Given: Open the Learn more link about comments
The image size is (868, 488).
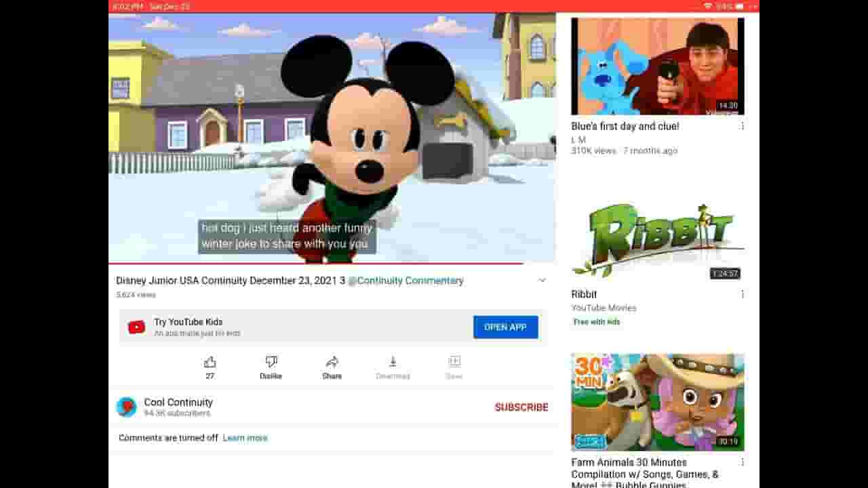Looking at the screenshot, I should [245, 438].
